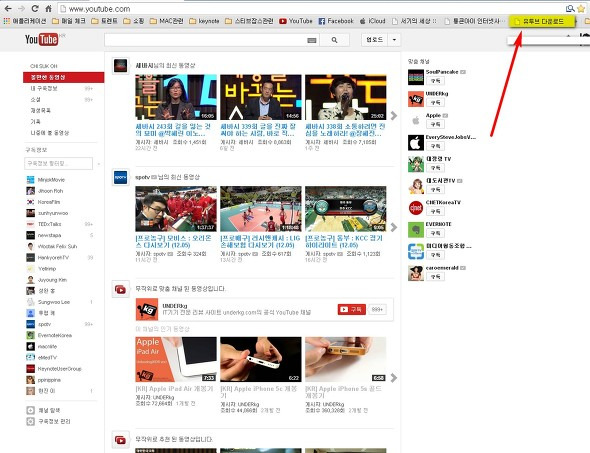
Task: Bookmark this page with the star icon
Action: point(581,8)
